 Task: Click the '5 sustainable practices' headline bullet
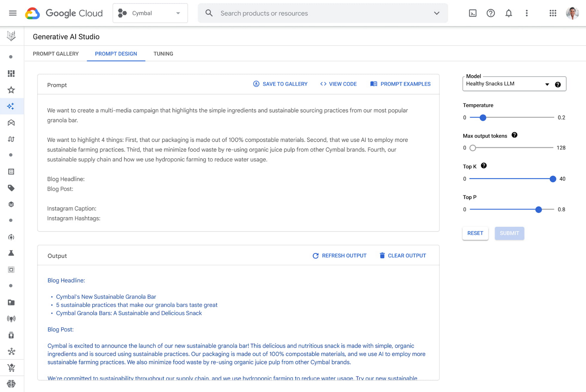click(137, 305)
